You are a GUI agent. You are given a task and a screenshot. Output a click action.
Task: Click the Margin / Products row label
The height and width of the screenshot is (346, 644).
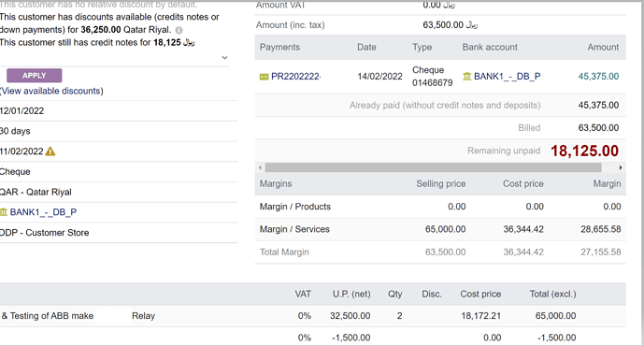pos(294,207)
